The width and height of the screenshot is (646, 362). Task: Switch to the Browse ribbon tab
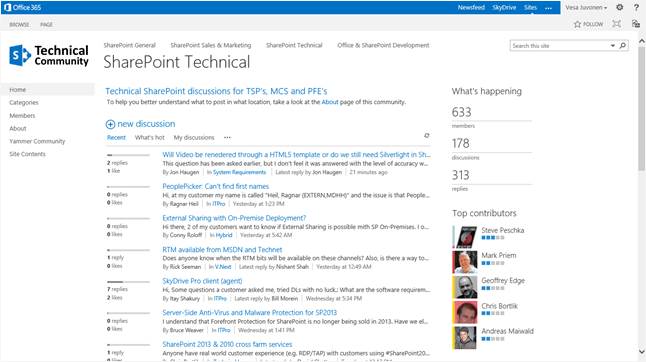click(x=19, y=25)
